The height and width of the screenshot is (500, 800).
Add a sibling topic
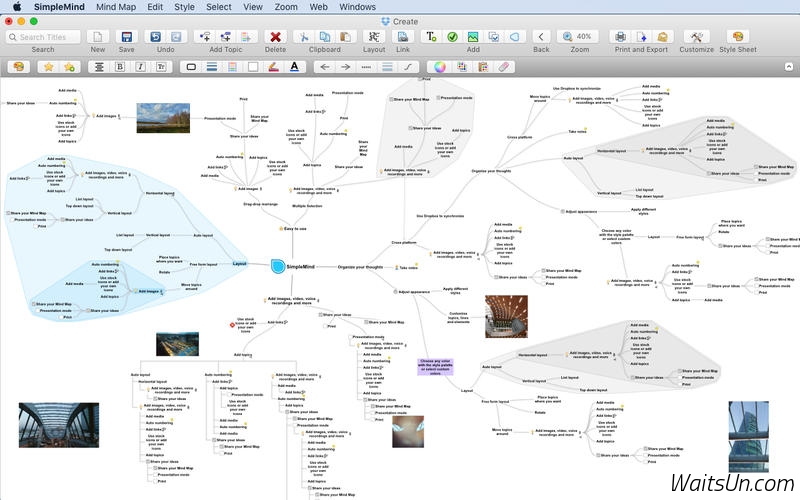tap(226, 37)
